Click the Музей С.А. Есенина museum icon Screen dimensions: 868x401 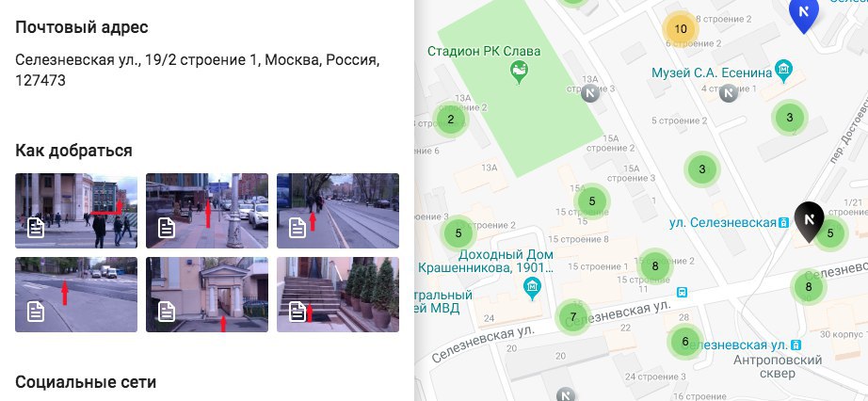click(x=783, y=71)
